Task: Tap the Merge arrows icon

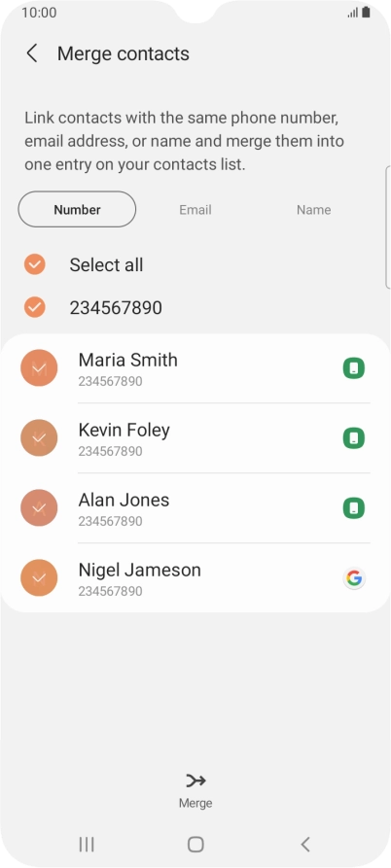Action: coord(195,781)
